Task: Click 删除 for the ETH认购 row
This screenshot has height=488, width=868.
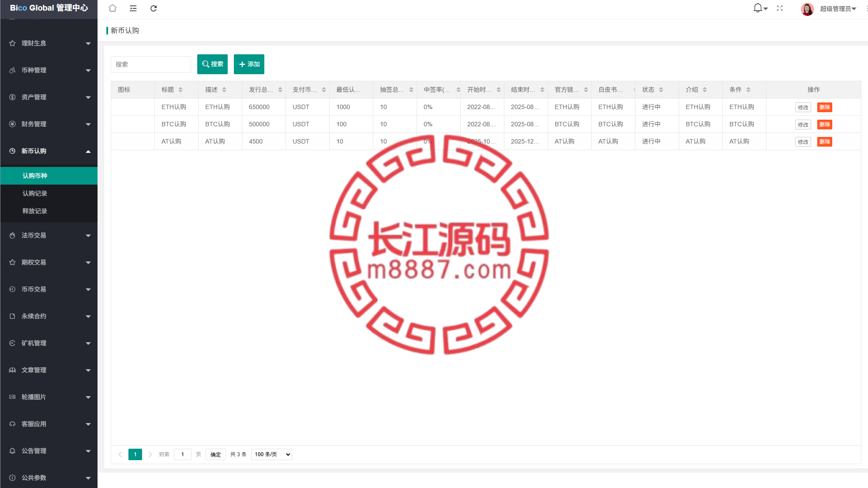Action: coord(825,107)
